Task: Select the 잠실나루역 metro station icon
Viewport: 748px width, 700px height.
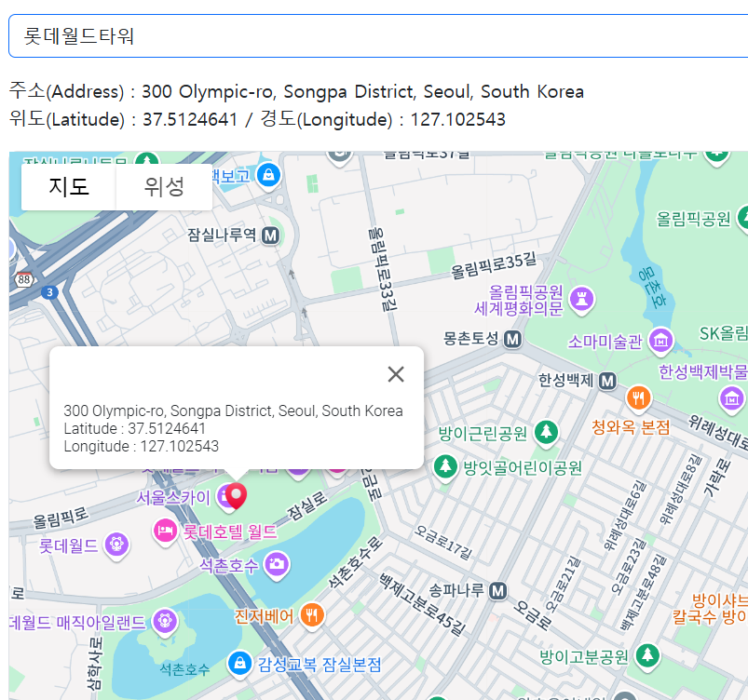Action: 270,236
